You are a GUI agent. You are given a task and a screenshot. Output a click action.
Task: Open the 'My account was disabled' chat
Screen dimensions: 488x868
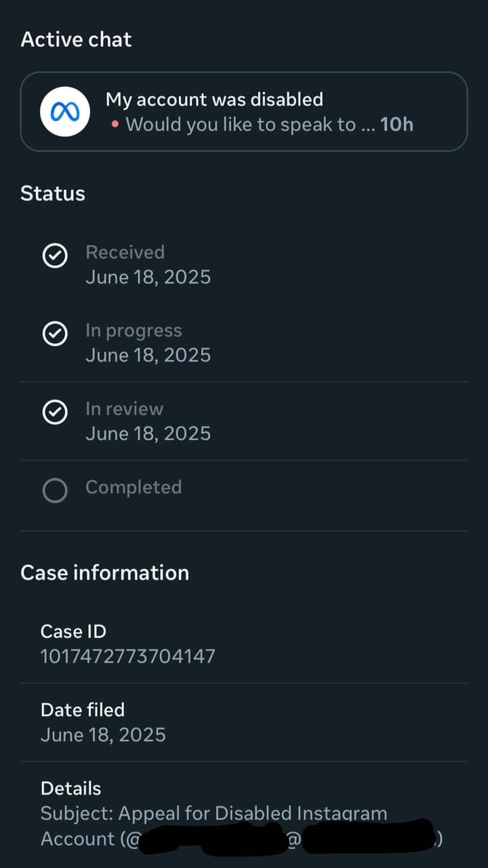(244, 112)
